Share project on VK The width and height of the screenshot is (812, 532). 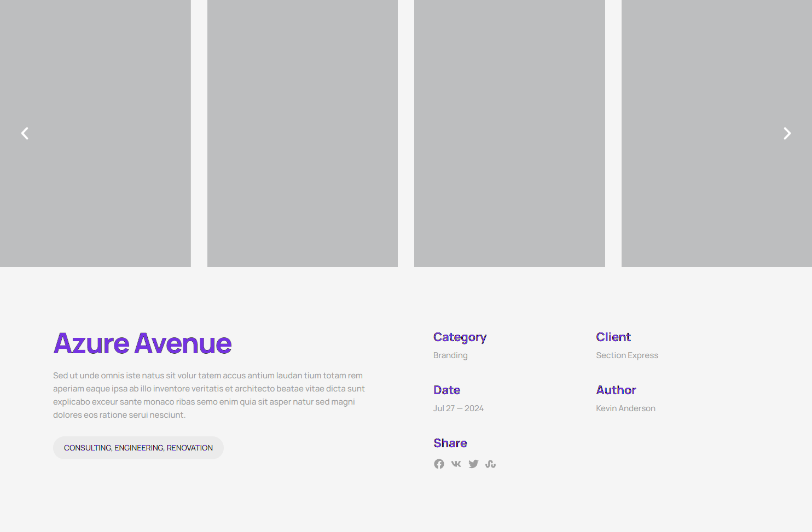456,464
